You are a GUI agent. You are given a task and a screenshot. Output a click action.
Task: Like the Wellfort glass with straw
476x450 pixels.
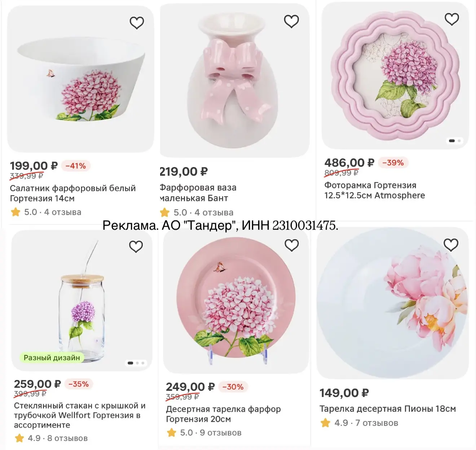[136, 247]
